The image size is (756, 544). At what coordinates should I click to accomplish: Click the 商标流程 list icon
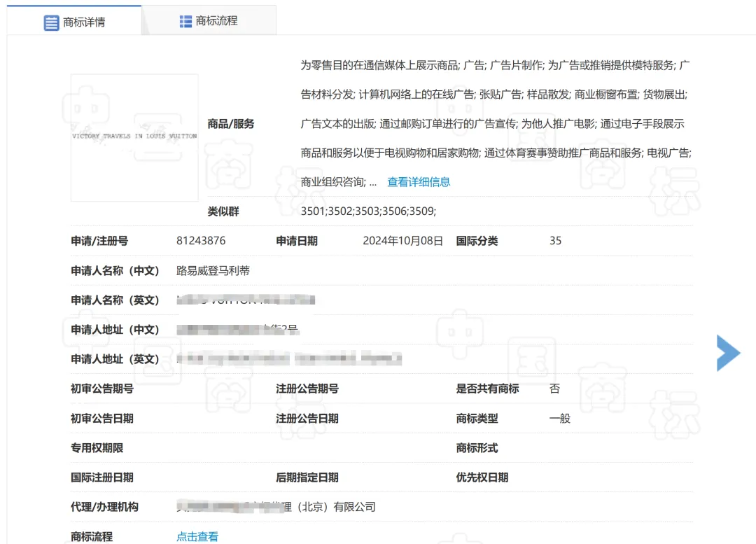click(x=185, y=21)
